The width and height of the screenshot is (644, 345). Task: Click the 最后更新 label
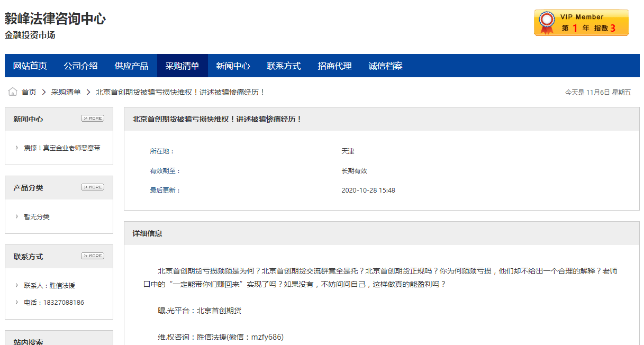point(165,190)
